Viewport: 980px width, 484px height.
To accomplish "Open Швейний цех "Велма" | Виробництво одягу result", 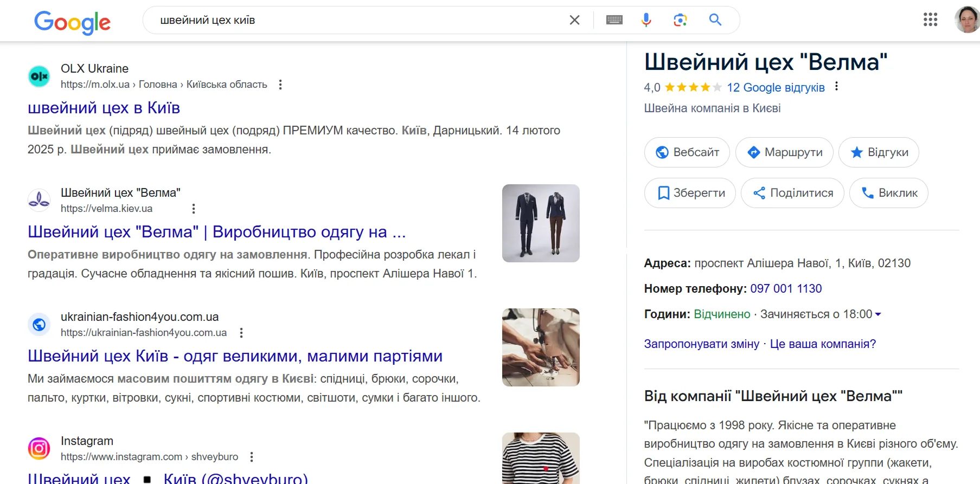I will [217, 232].
